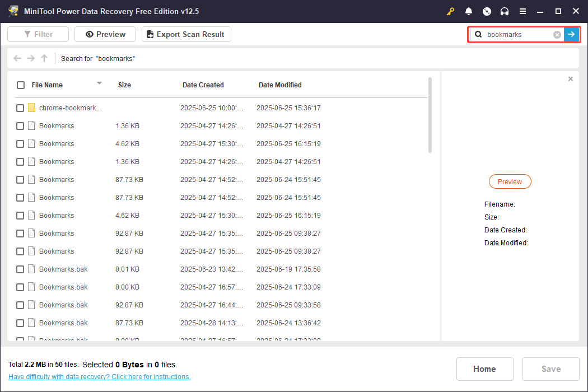Click the bootable media disc icon
This screenshot has width=588, height=392.
(487, 11)
